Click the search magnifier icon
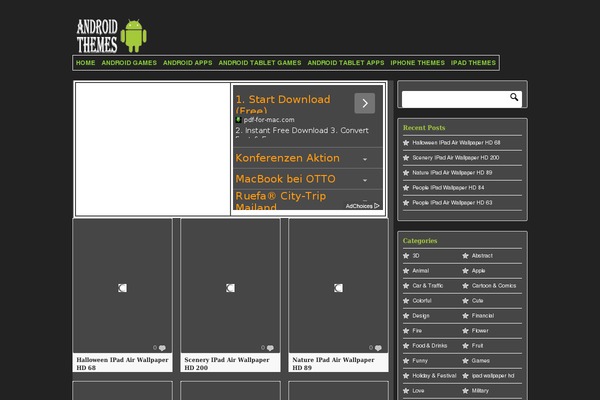The height and width of the screenshot is (400, 600). point(514,97)
